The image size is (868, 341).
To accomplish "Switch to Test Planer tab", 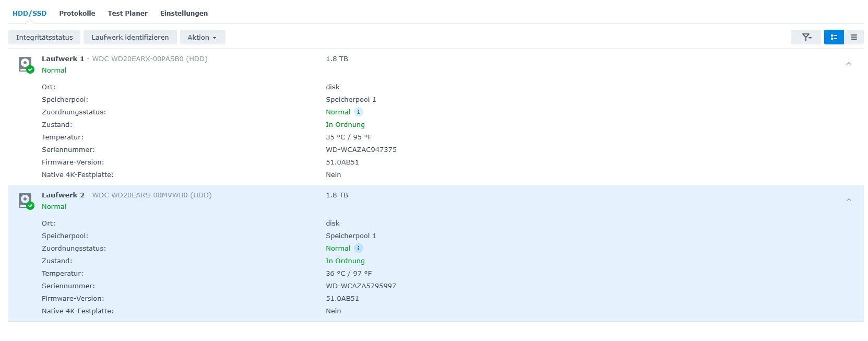I will click(x=127, y=13).
